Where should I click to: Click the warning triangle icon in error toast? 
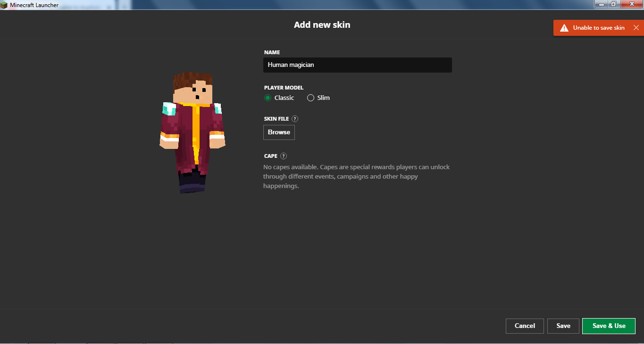[564, 28]
